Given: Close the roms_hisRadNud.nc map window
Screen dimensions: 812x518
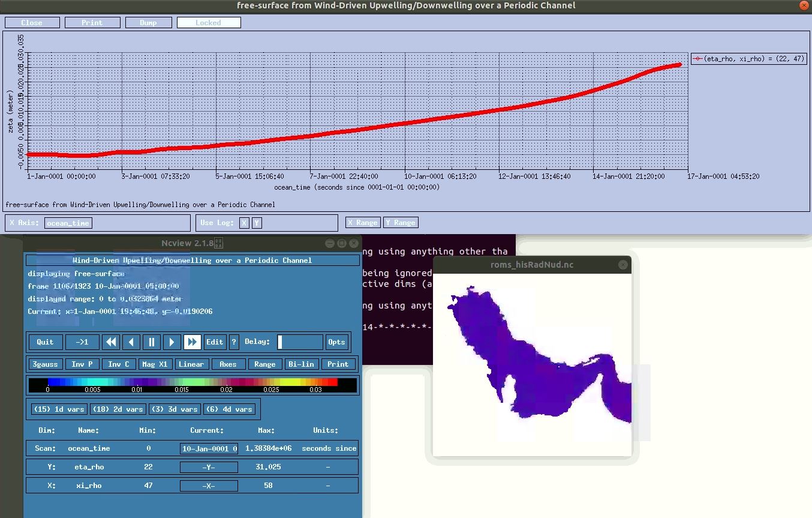Looking at the screenshot, I should click(x=623, y=265).
